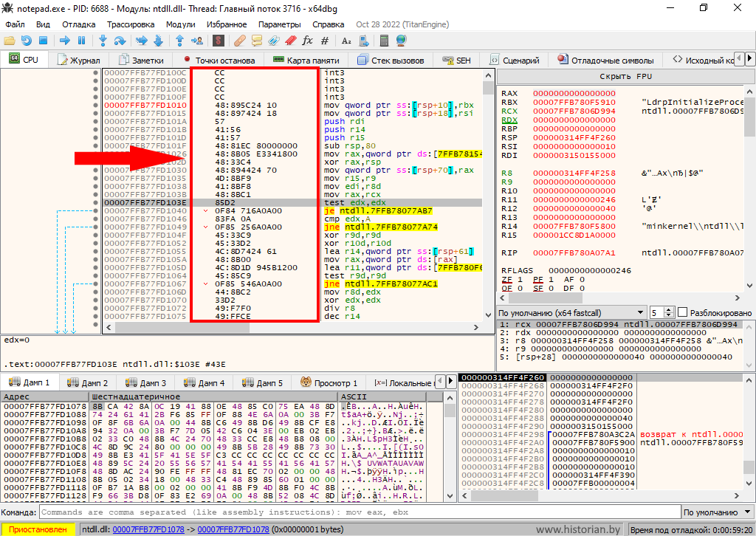This screenshot has width=756, height=536.
Task: Open Scylla plugin icon in toolbar
Action: (219, 40)
